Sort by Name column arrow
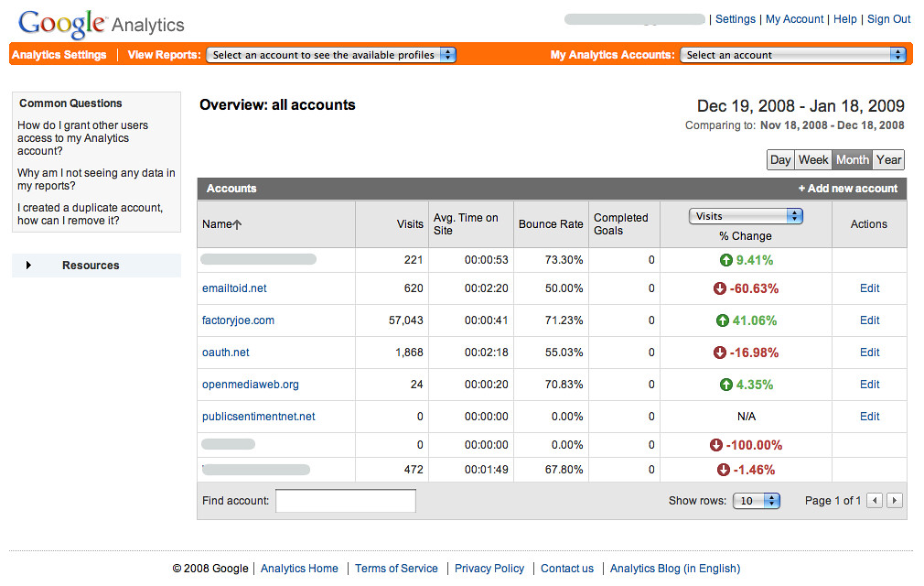Image resolution: width=924 pixels, height=586 pixels. [x=238, y=224]
